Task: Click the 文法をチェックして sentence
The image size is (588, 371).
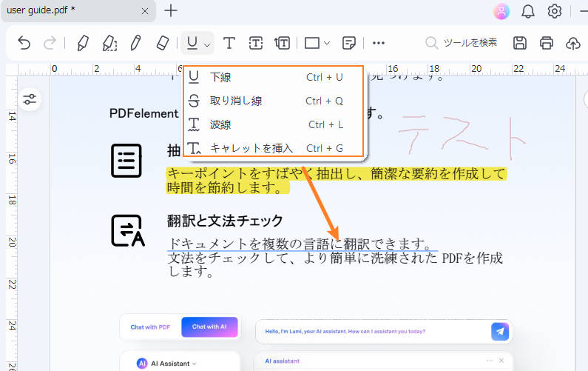Action: coord(334,264)
